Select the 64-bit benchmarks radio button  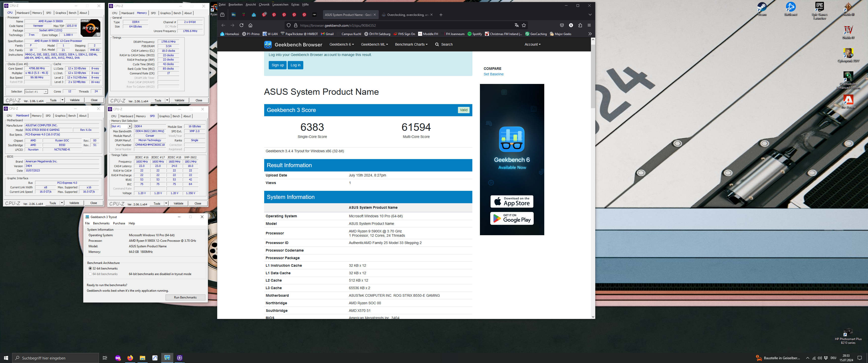point(90,274)
